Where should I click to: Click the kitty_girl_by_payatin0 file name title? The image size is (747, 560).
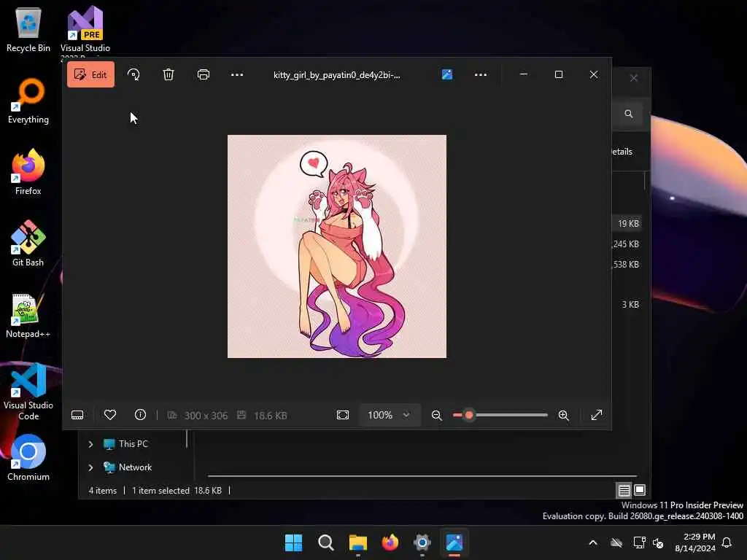(337, 75)
